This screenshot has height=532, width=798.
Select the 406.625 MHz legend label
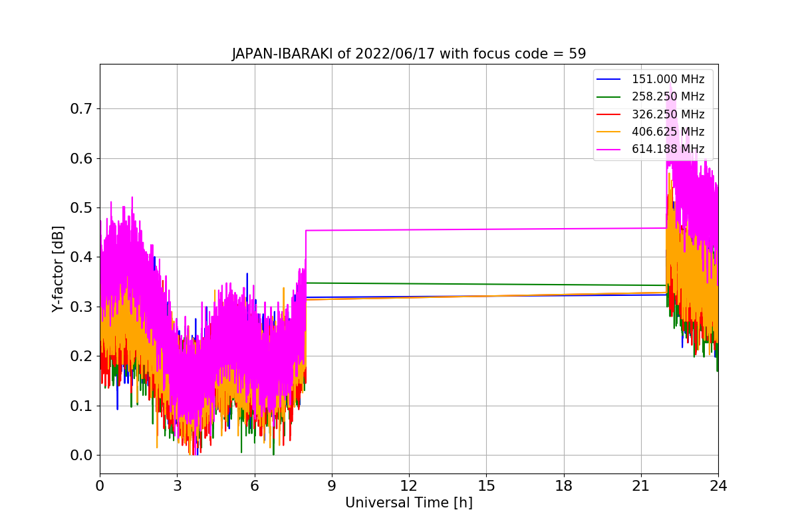(668, 132)
